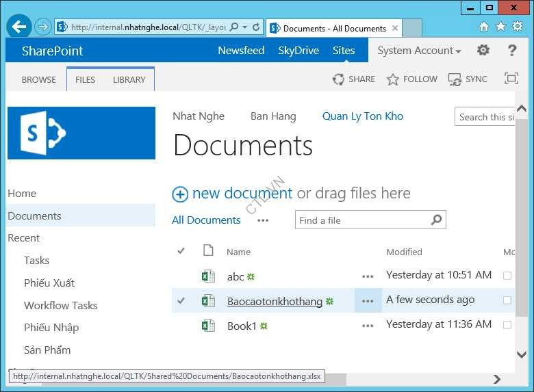Toggle focus on content fullscreen icon
This screenshot has height=392, width=534.
[511, 79]
